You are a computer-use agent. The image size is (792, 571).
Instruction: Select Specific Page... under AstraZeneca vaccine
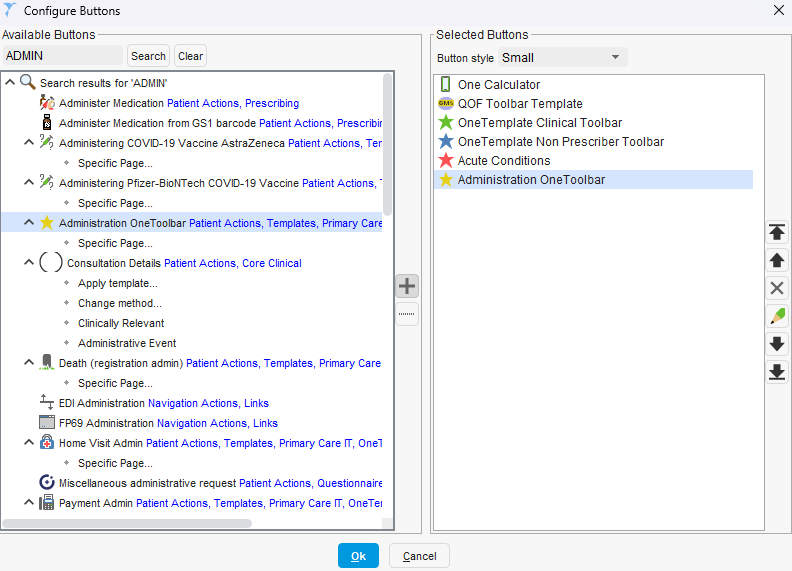click(x=115, y=163)
